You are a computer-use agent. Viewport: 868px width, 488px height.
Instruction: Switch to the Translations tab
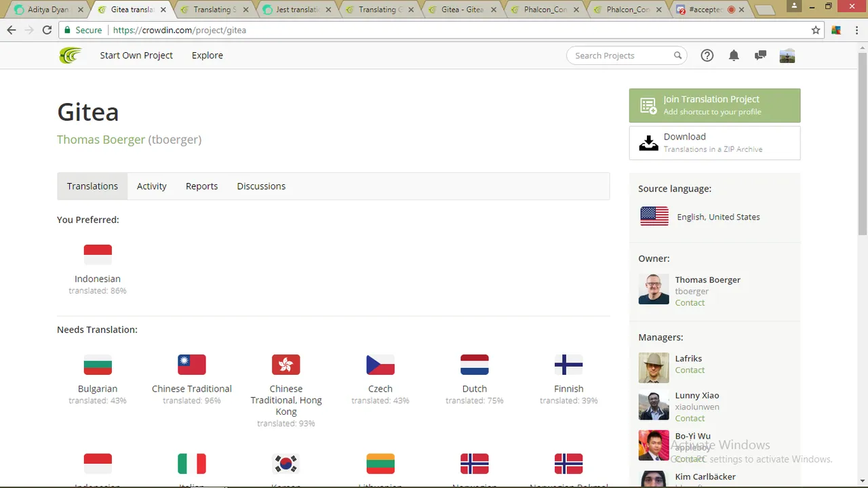92,186
